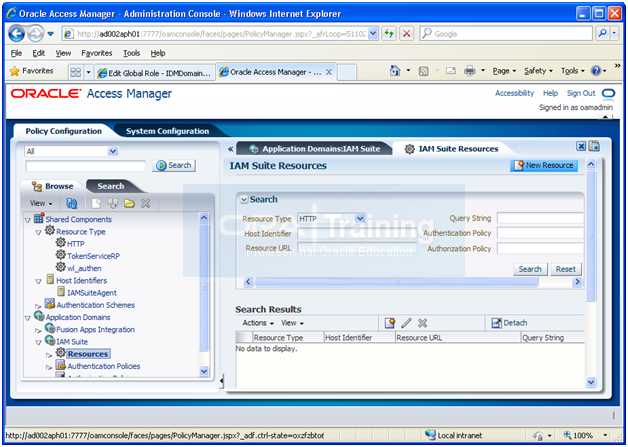The width and height of the screenshot is (628, 447).
Task: Click the Open folder icon in Browse toolbar
Action: pos(129,203)
